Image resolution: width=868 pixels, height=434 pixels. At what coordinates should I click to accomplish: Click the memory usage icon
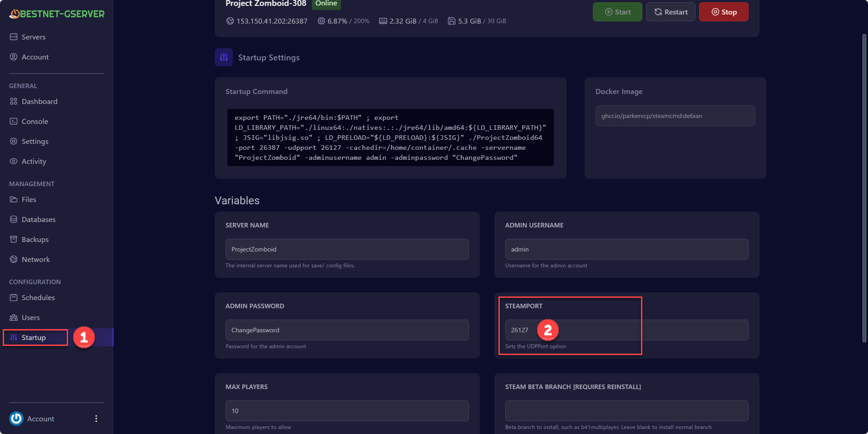point(383,21)
